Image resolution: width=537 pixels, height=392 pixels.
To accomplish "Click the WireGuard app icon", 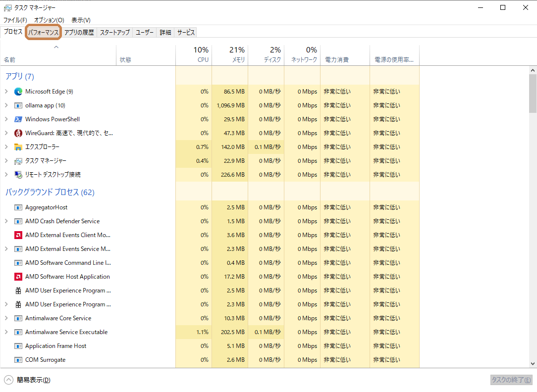I will point(18,133).
